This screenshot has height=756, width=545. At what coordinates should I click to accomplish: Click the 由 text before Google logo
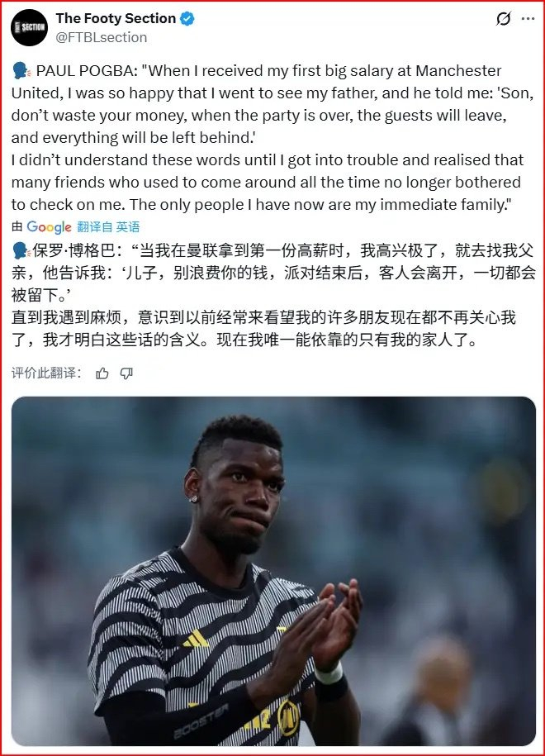[x=17, y=227]
